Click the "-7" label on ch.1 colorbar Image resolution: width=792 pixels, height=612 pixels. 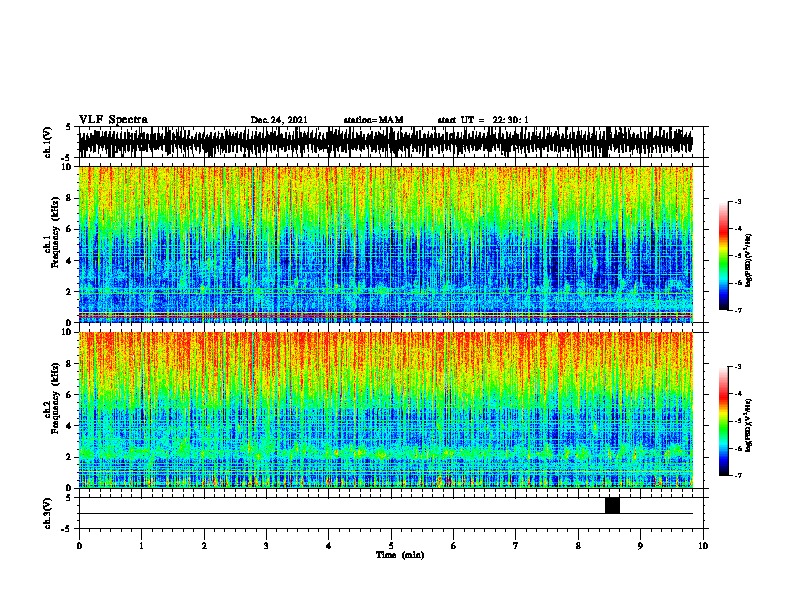(737, 310)
